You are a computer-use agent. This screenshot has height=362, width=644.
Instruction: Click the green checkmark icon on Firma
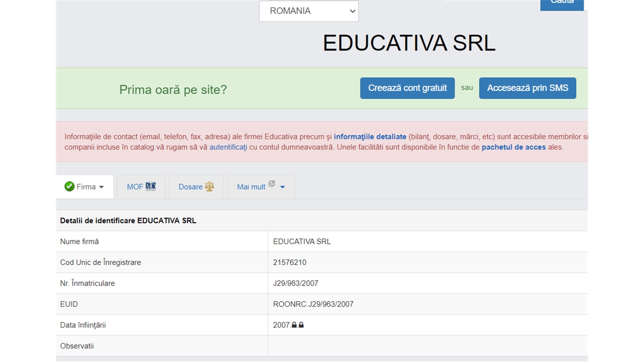click(x=69, y=186)
